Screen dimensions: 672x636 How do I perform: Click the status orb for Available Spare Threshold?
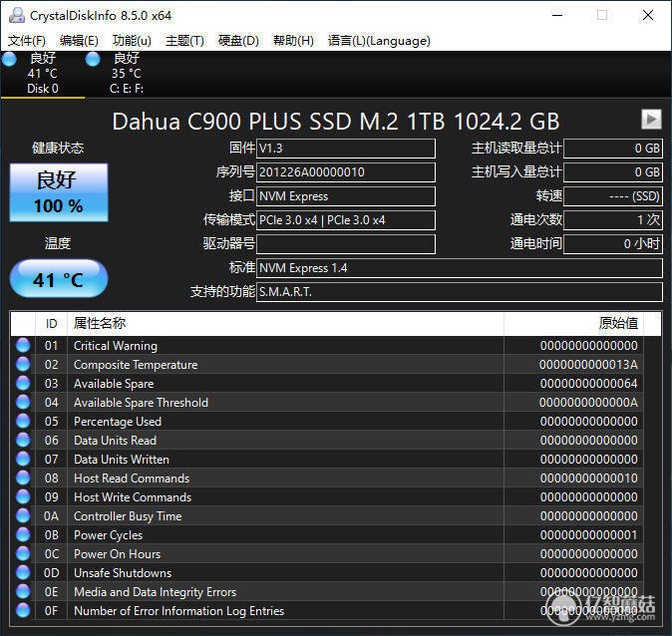[x=23, y=402]
